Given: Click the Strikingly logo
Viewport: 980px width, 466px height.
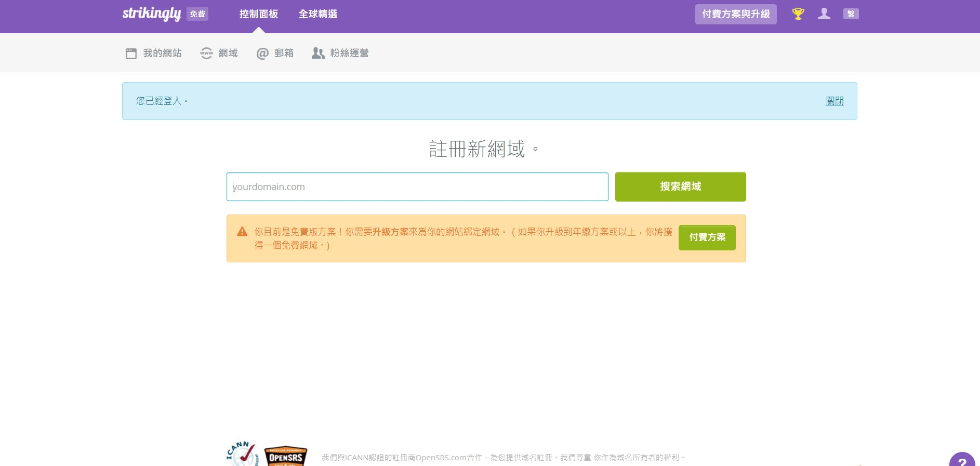Looking at the screenshot, I should 151,14.
